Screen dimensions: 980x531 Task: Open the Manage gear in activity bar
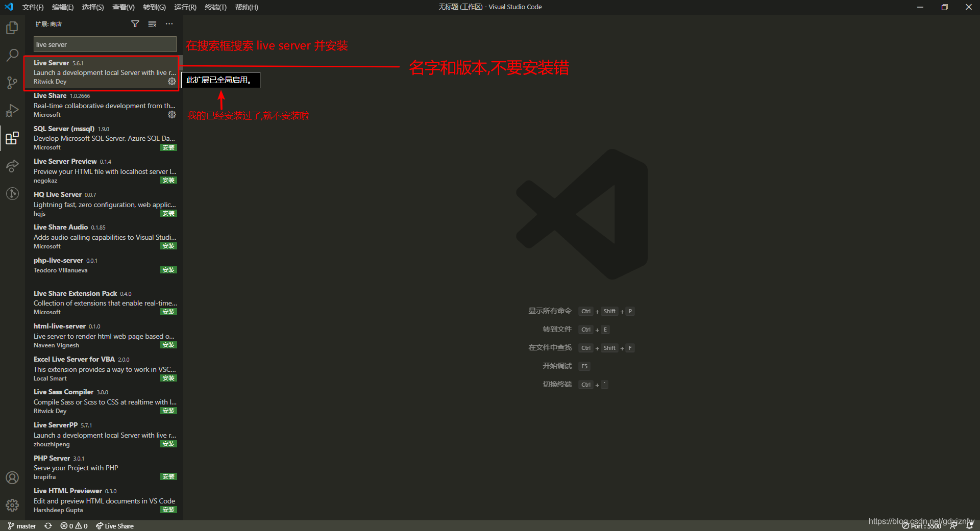tap(12, 505)
